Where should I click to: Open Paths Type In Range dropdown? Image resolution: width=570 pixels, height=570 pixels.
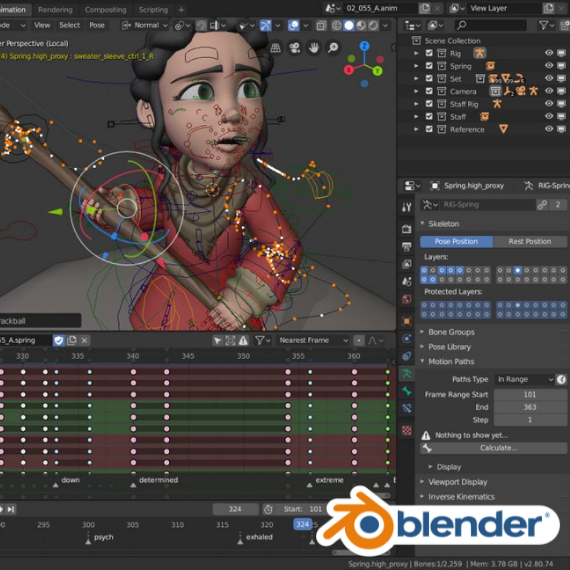524,379
